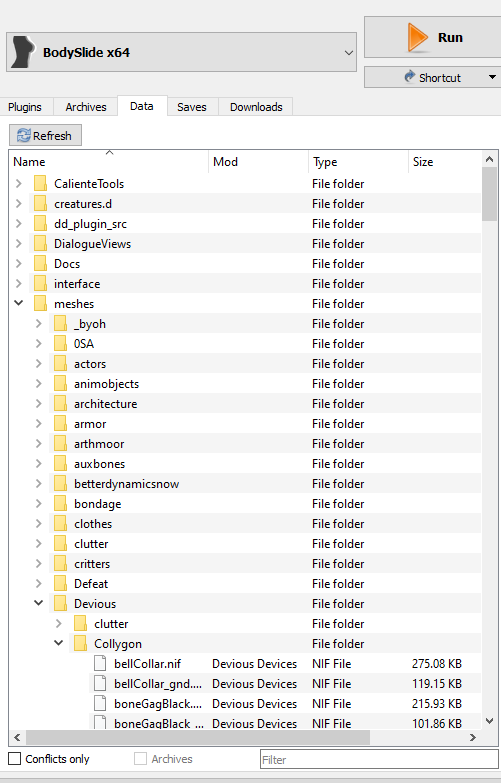Open the BodySlide x64 executable dropdown
This screenshot has width=501, height=783.
[x=181, y=52]
